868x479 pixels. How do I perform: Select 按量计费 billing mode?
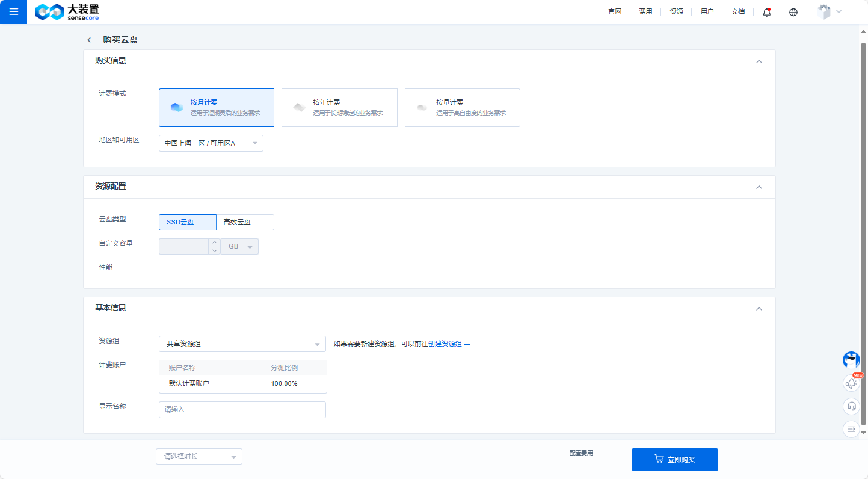click(462, 108)
